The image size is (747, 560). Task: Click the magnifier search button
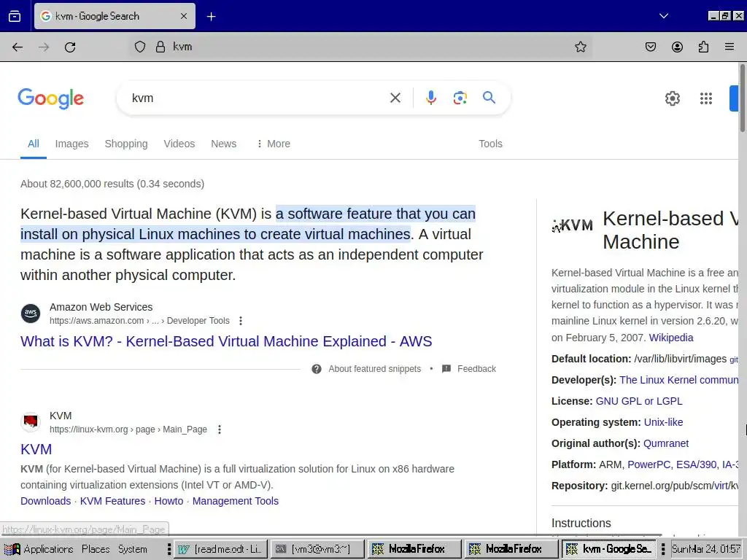click(489, 98)
